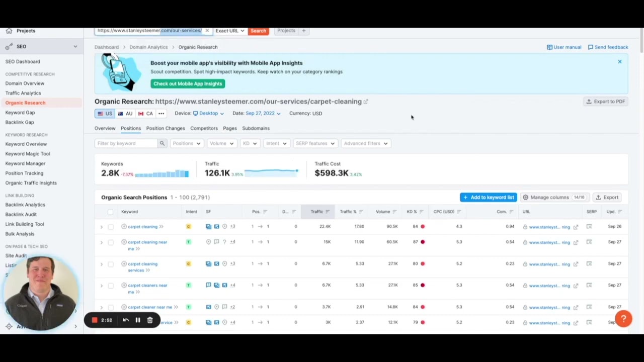Screen dimensions: 644x362
Task: Open more country databases ellipsis
Action: click(162, 114)
